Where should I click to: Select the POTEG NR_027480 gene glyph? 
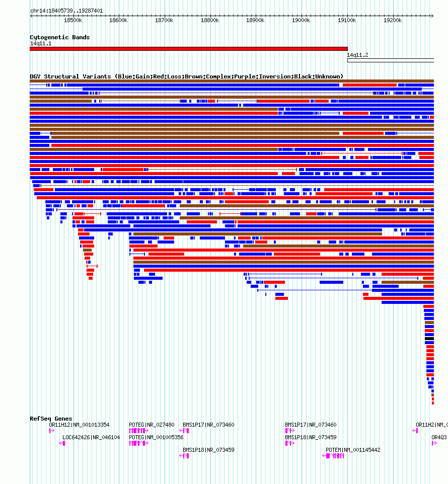[x=138, y=431]
